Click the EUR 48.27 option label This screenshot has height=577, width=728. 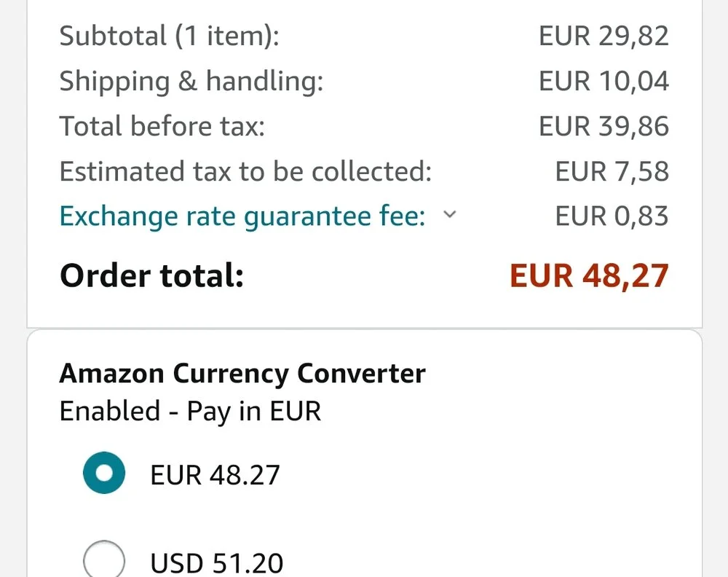(x=215, y=475)
